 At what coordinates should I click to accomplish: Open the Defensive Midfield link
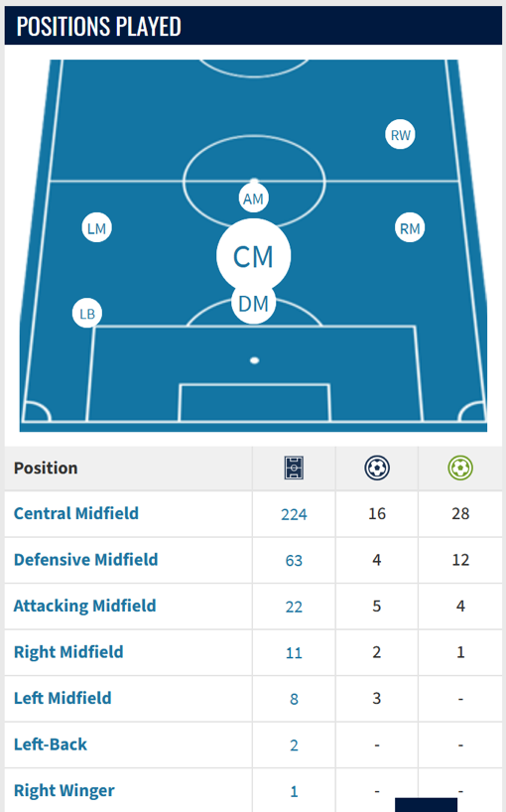point(86,559)
